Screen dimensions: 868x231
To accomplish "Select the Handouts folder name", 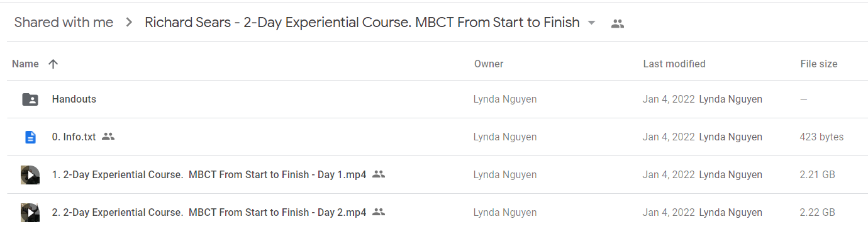I will pos(74,99).
